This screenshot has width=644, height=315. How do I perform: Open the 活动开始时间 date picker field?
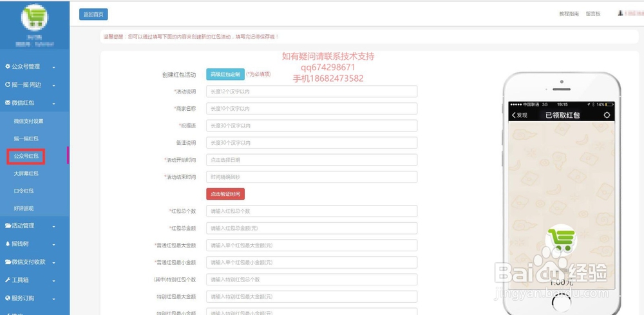pyautogui.click(x=311, y=160)
